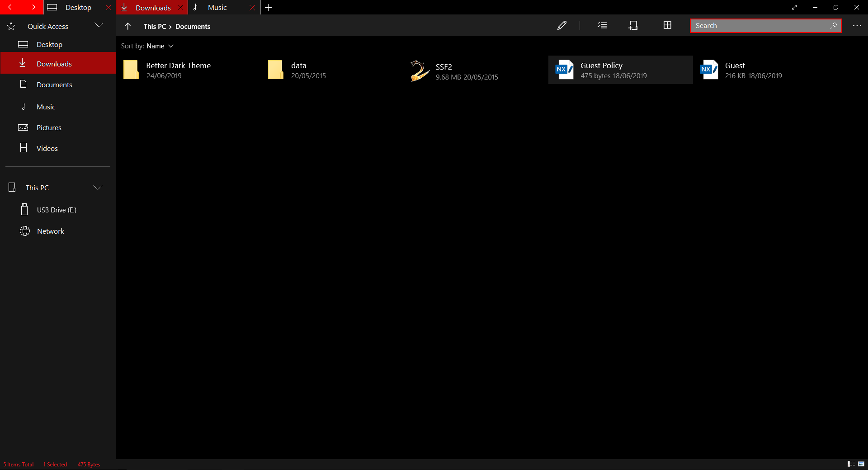
Task: Click the search magnifier icon
Action: point(833,26)
